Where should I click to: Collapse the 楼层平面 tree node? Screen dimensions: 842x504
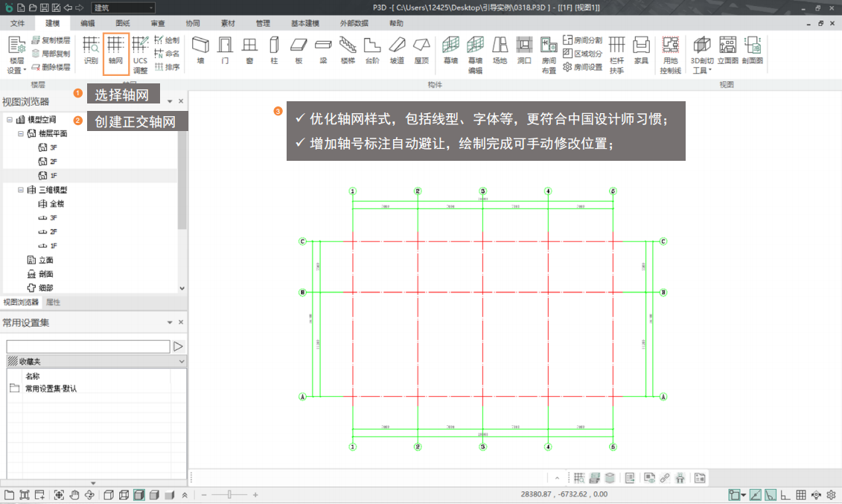pyautogui.click(x=21, y=134)
